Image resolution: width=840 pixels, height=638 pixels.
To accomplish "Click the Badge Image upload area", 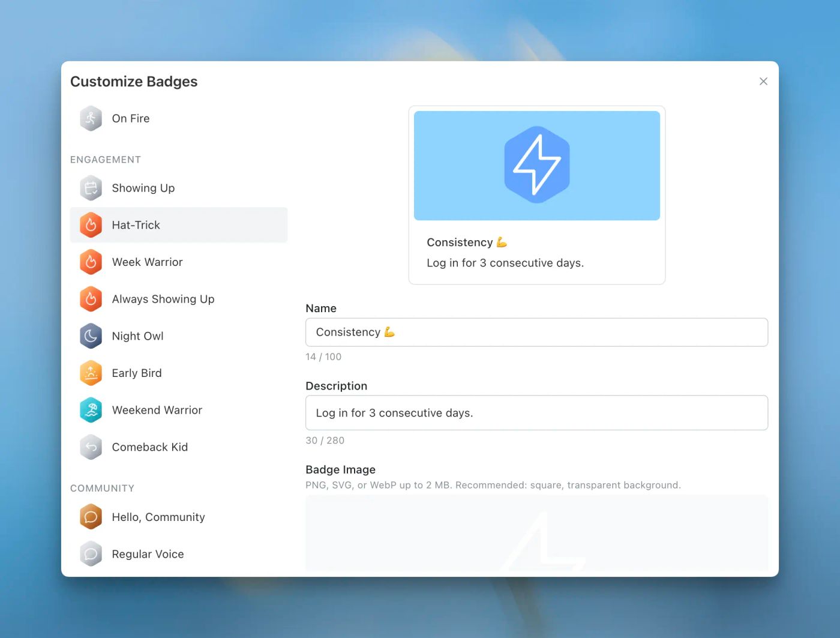I will (536, 533).
